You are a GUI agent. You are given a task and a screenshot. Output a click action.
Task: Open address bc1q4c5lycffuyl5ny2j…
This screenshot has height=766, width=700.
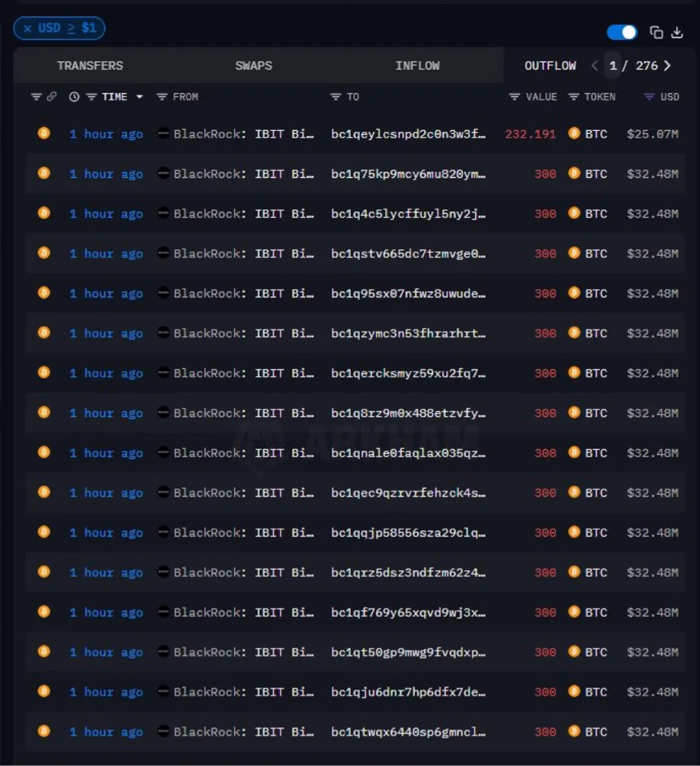pos(408,213)
